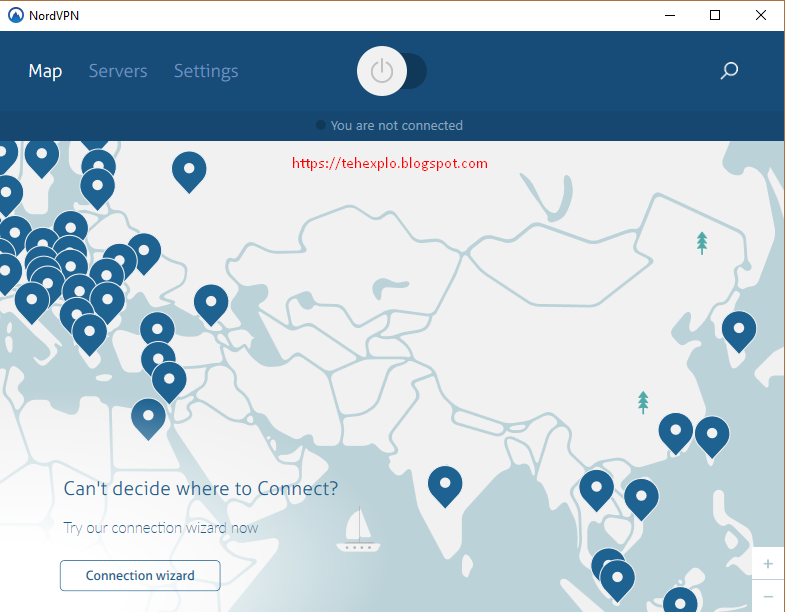This screenshot has width=785, height=612.
Task: Select the server pin over Japan
Action: [x=739, y=331]
